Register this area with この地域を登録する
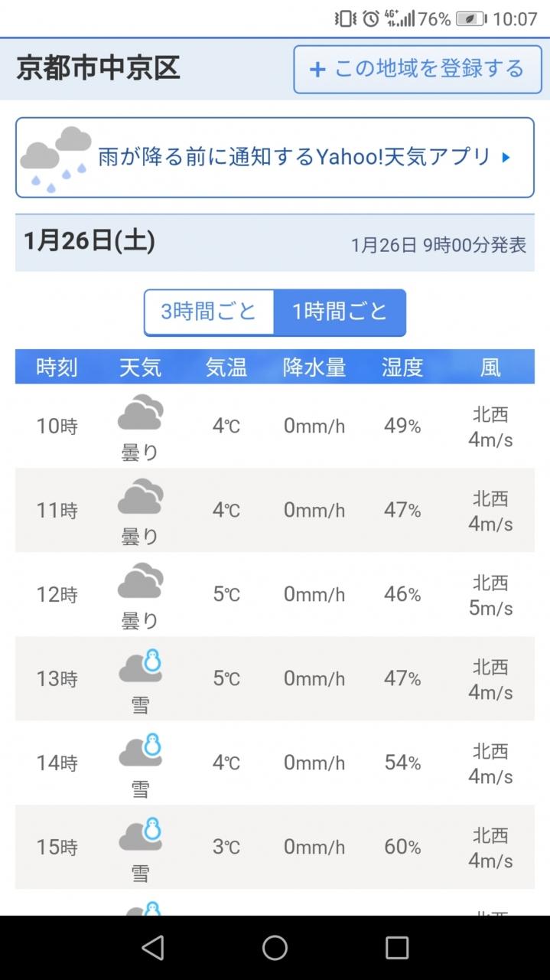550x980 pixels. (417, 69)
